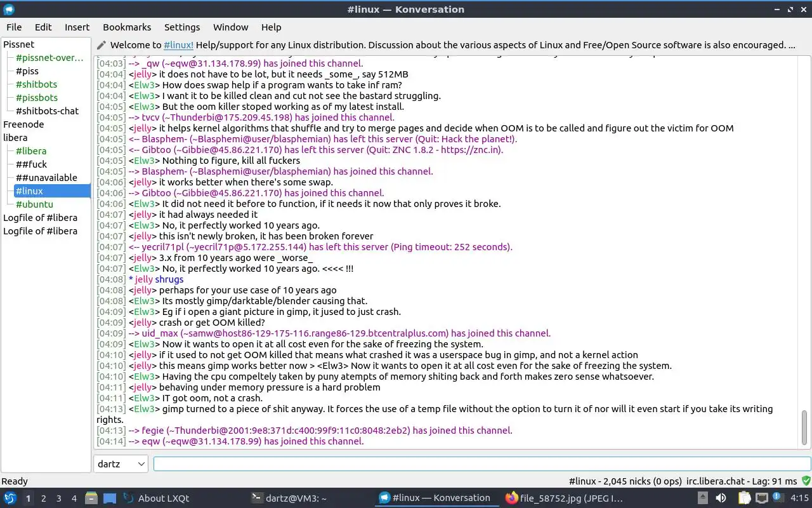Click the Konversation icon in title bar
The width and height of the screenshot is (812, 508).
tap(9, 9)
